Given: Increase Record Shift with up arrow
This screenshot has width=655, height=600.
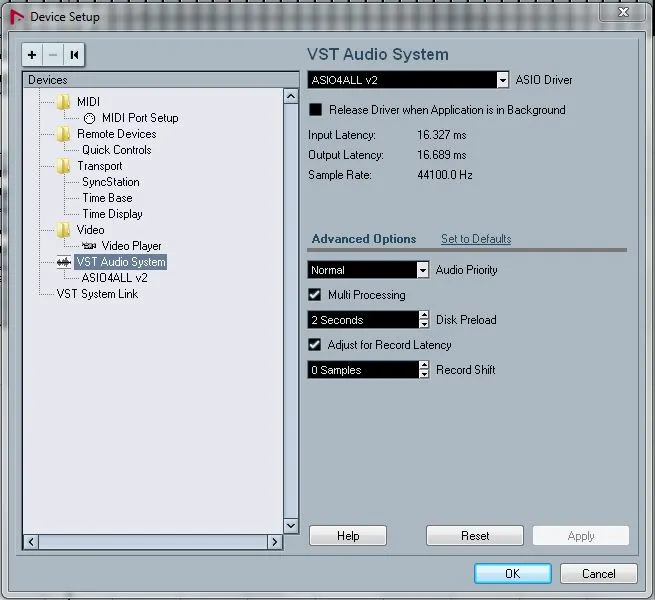Looking at the screenshot, I should tap(424, 366).
